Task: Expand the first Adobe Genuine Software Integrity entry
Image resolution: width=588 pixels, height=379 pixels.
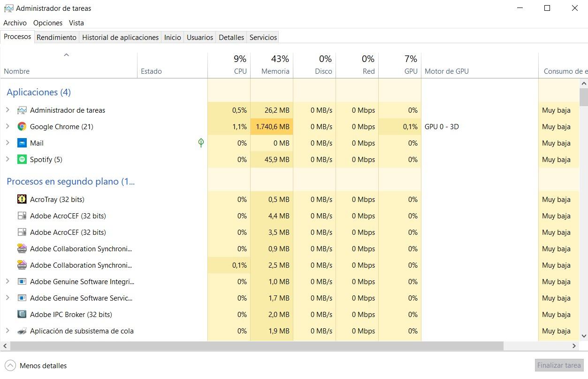Action: [x=8, y=282]
